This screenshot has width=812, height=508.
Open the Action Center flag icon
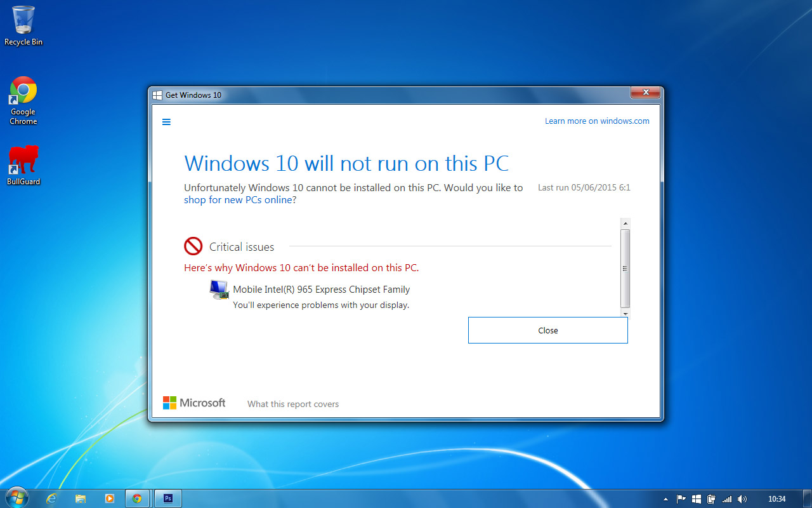click(x=681, y=499)
